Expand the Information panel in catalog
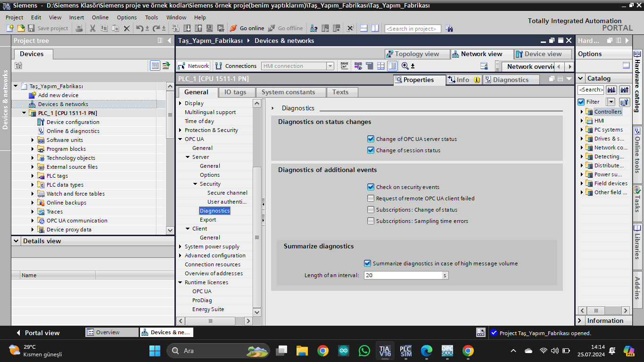 (580, 321)
